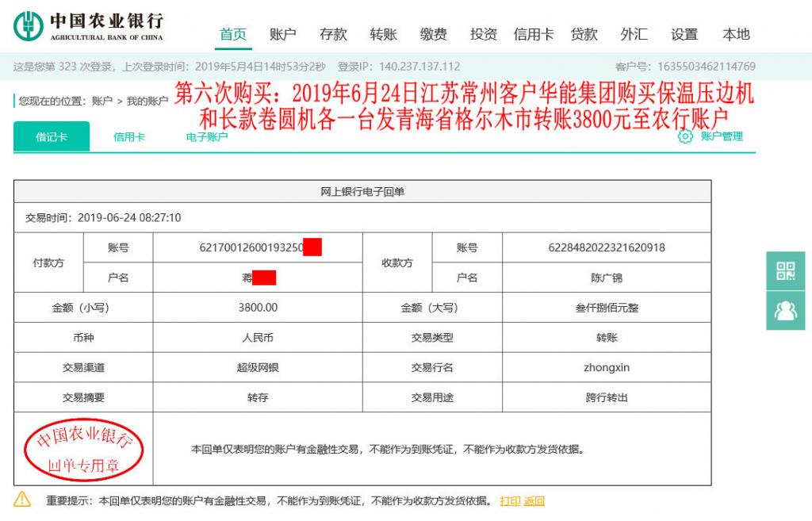The height and width of the screenshot is (521, 812).
Task: Open customer service icon on right sidebar
Action: 786,309
